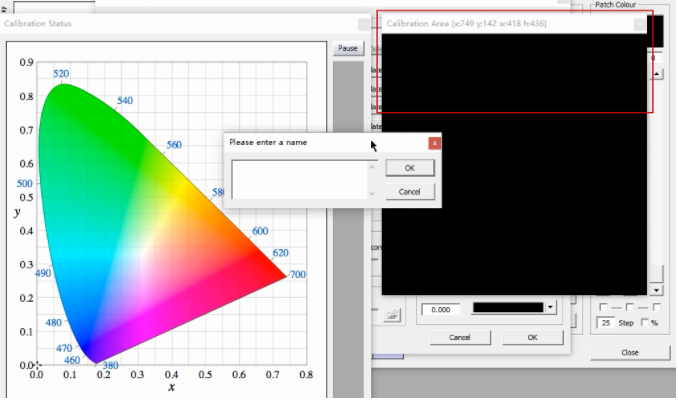Click the scroll down arrow in name field
678x407 pixels.
click(x=372, y=193)
